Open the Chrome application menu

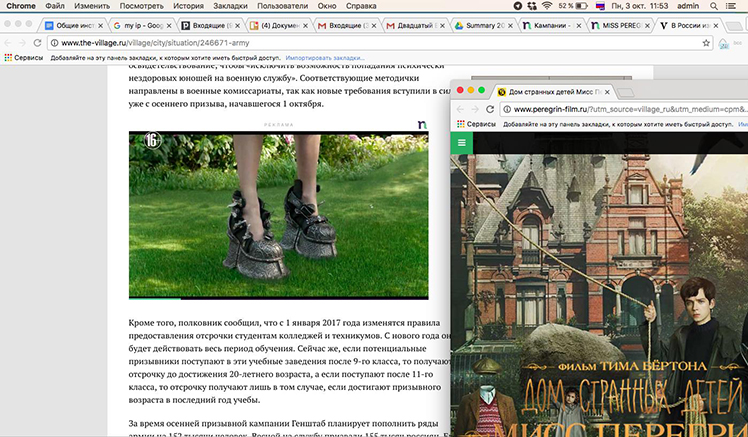click(x=21, y=6)
